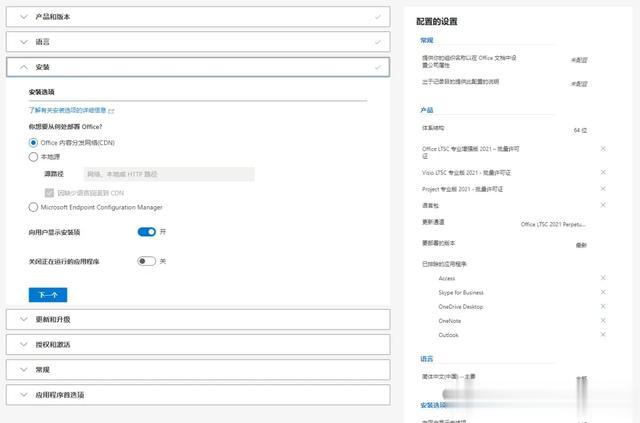This screenshot has width=640, height=423.
Task: Click the 简体中文(中国) language entry
Action: (449, 376)
